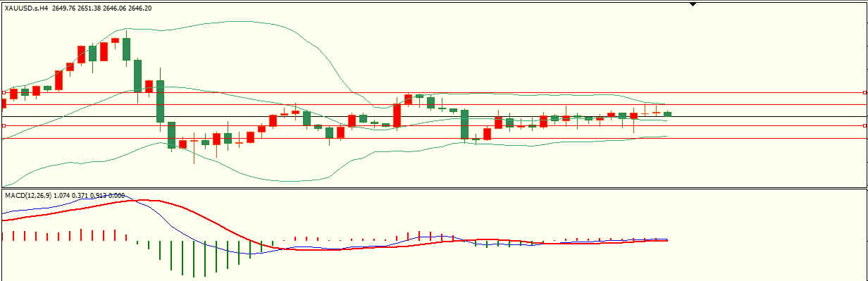Click right-end handle of topmost red horizontal line
Screen dimensions: 868x281
(864, 92)
